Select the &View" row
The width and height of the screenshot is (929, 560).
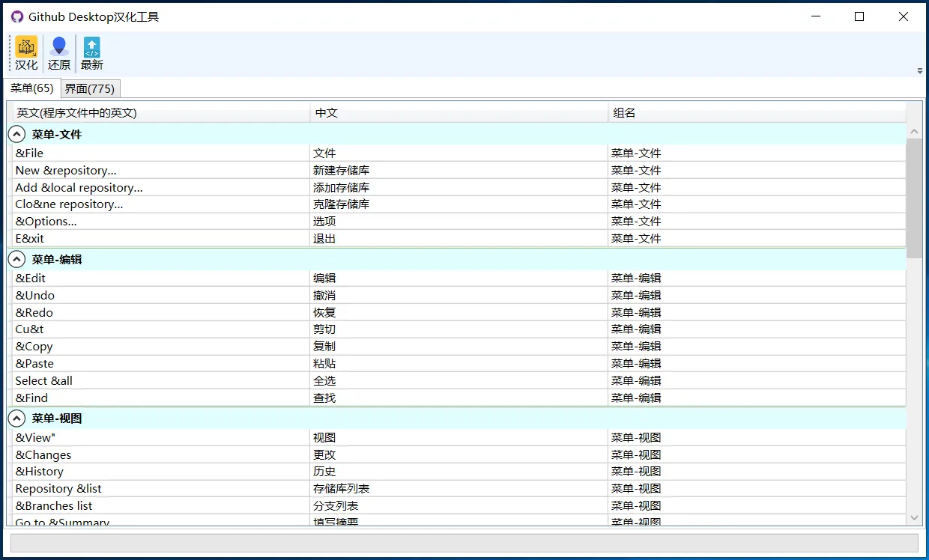(x=459, y=437)
